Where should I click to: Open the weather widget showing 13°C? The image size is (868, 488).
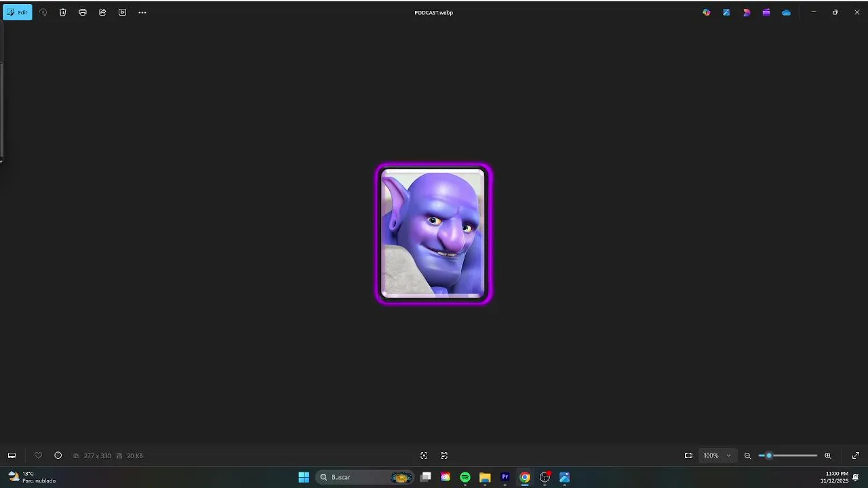(x=32, y=477)
